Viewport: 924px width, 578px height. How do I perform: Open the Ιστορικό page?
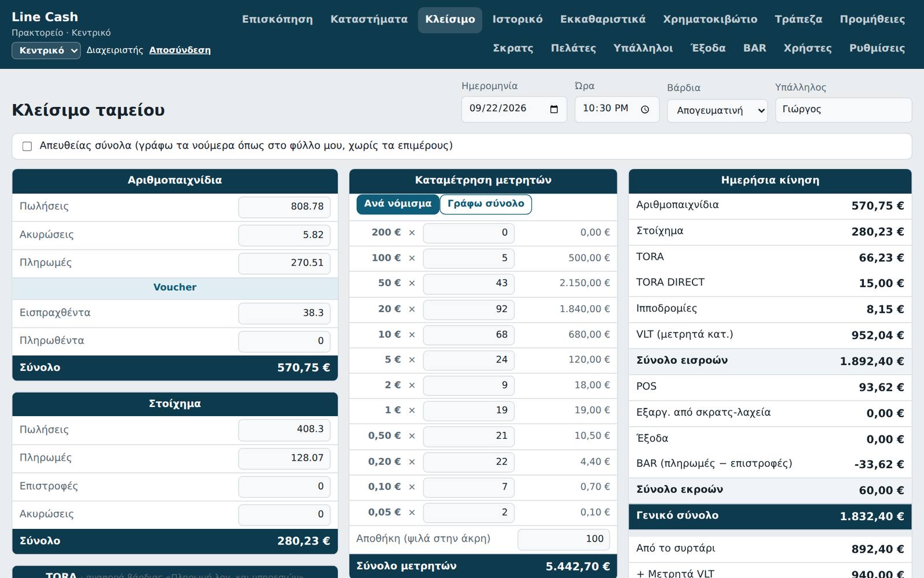[x=517, y=20]
